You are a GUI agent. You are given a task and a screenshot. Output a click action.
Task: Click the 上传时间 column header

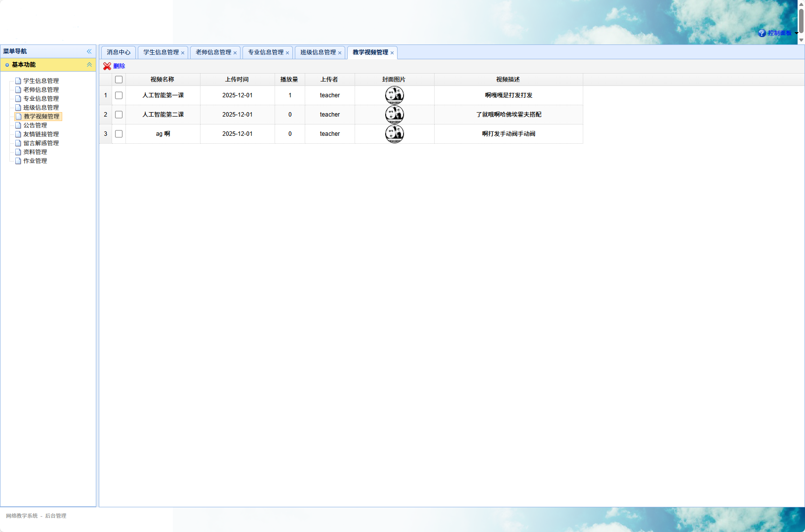pos(237,80)
